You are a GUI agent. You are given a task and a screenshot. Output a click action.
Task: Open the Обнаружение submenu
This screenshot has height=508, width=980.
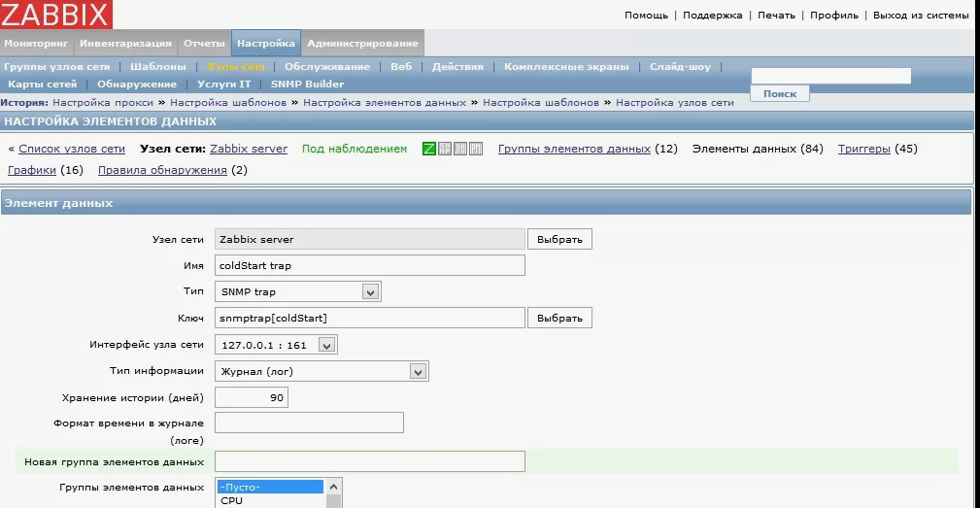(x=137, y=84)
